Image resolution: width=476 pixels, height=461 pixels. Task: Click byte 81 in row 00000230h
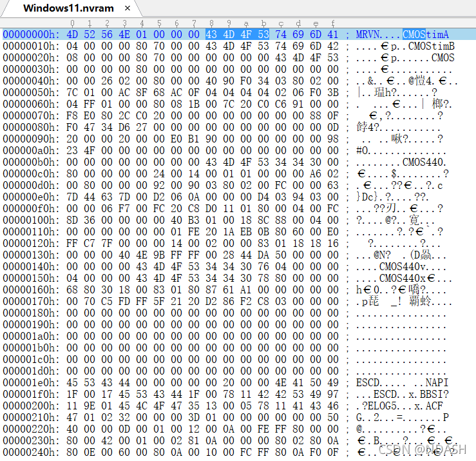(194, 440)
